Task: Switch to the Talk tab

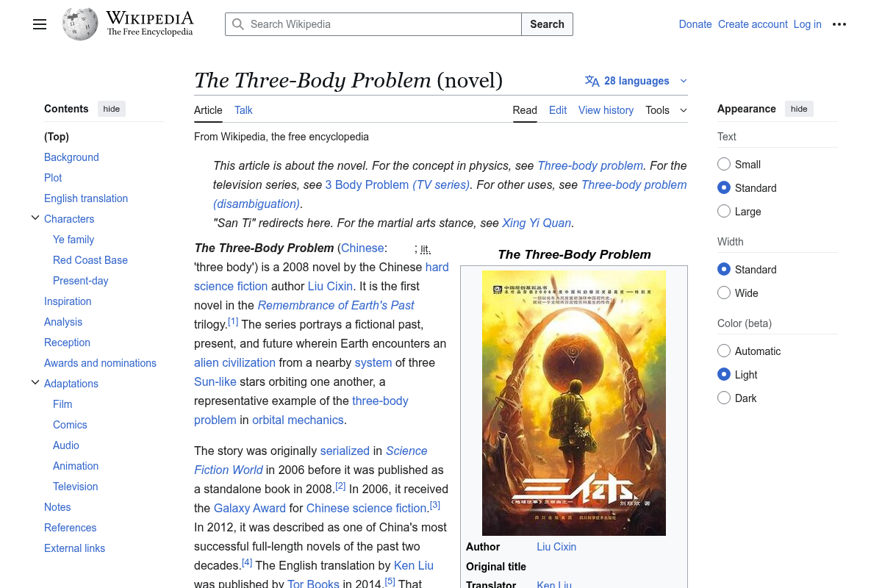Action: click(243, 110)
